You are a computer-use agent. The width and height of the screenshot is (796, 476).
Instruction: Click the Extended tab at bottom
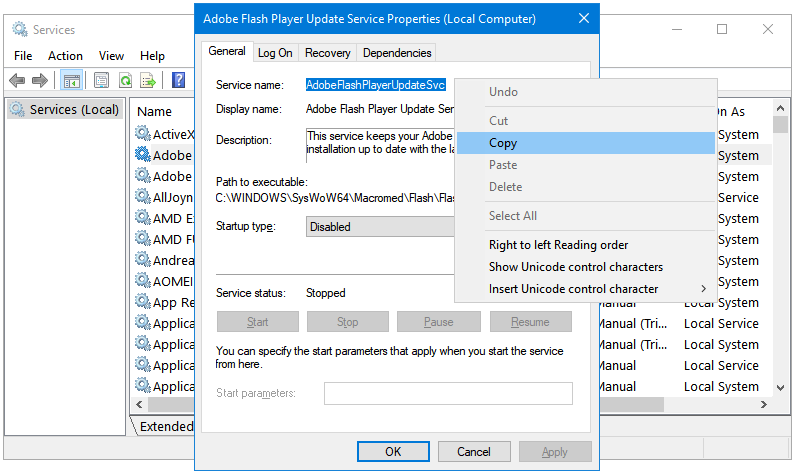165,426
